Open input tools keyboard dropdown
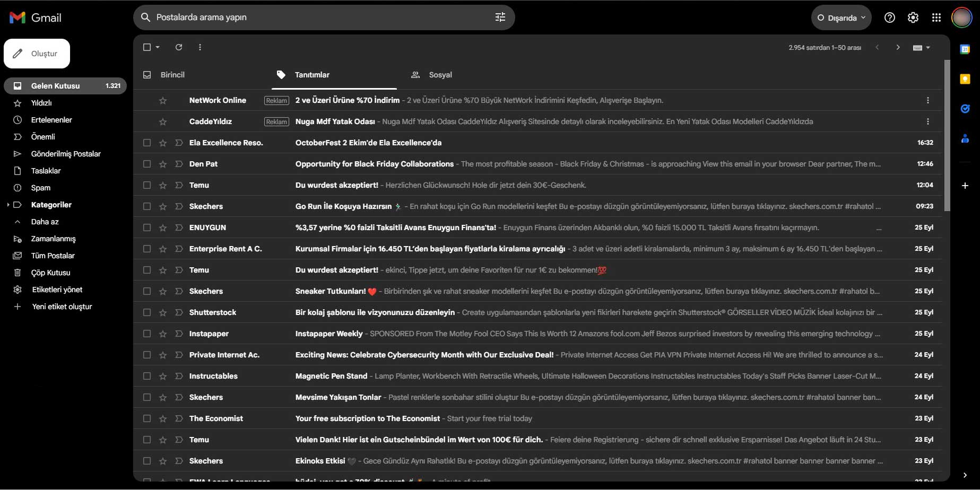 [928, 48]
